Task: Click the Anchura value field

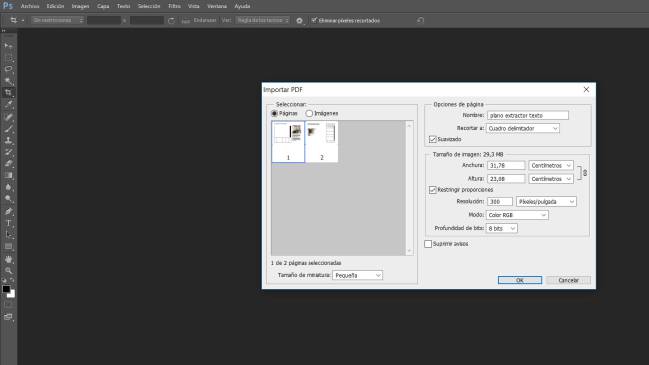Action: (x=506, y=166)
